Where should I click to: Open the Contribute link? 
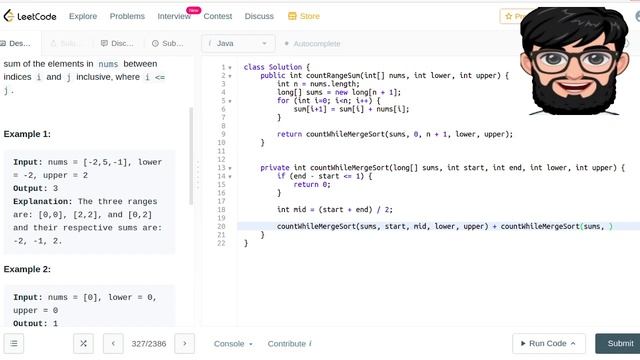click(289, 344)
